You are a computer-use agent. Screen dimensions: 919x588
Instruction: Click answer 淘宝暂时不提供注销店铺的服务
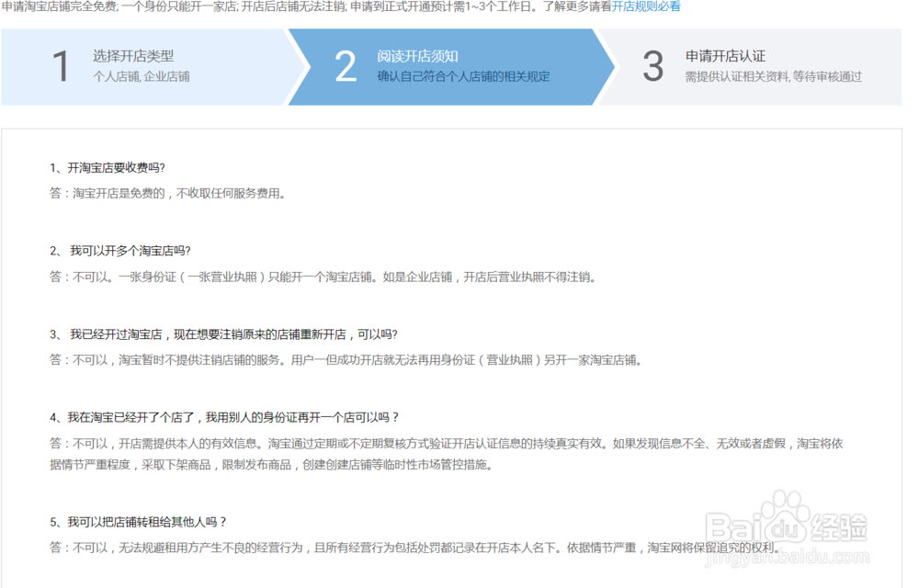point(346,360)
